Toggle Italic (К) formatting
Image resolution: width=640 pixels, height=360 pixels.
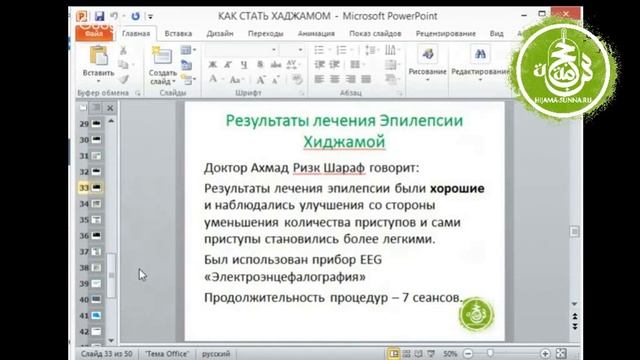228,64
